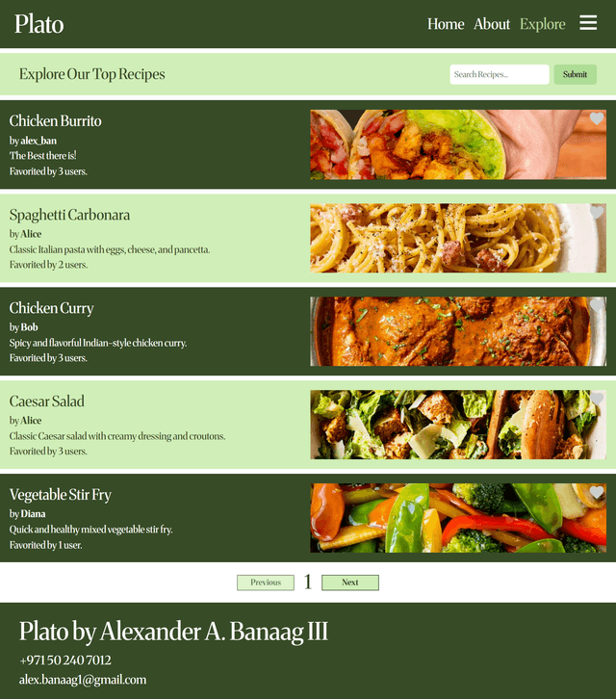
Task: Toggle favorite heart on Chicken Curry
Action: (x=597, y=305)
